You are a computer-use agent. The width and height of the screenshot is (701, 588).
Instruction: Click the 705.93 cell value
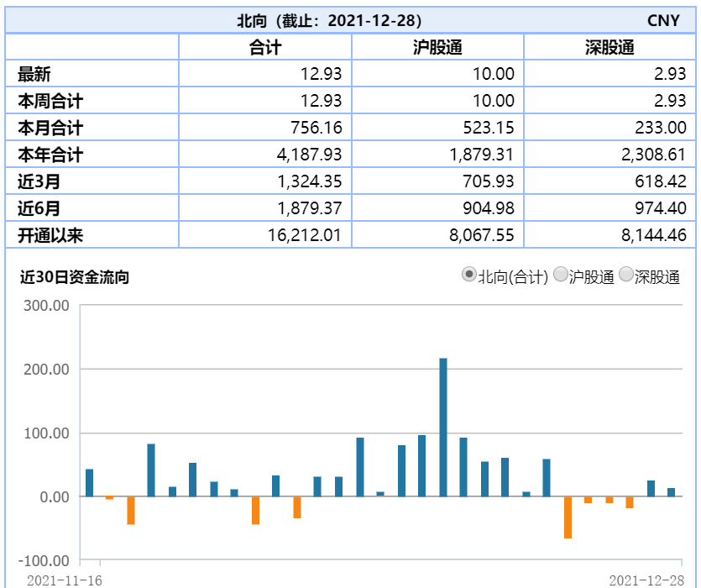[489, 181]
